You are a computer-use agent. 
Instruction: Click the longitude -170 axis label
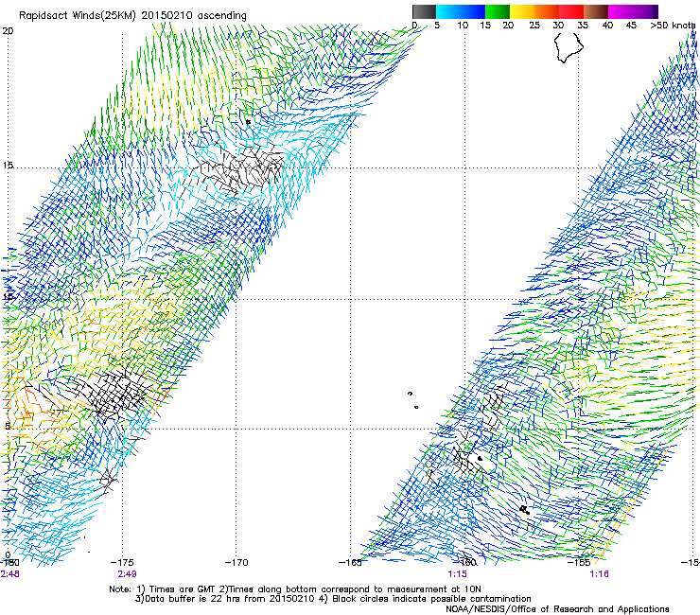coord(236,562)
